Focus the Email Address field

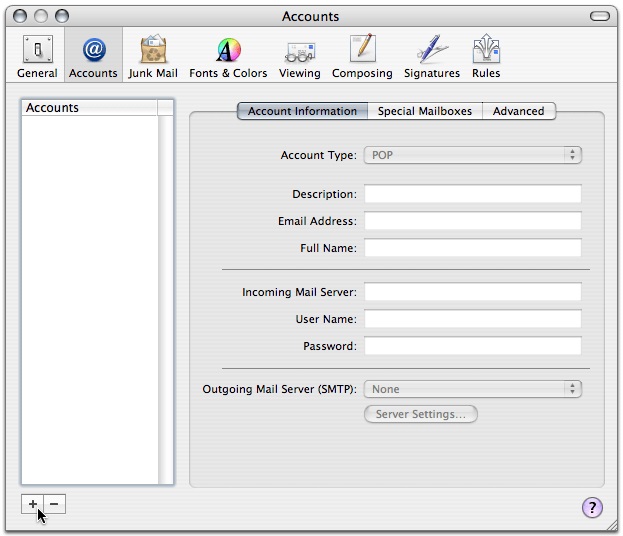pos(473,221)
